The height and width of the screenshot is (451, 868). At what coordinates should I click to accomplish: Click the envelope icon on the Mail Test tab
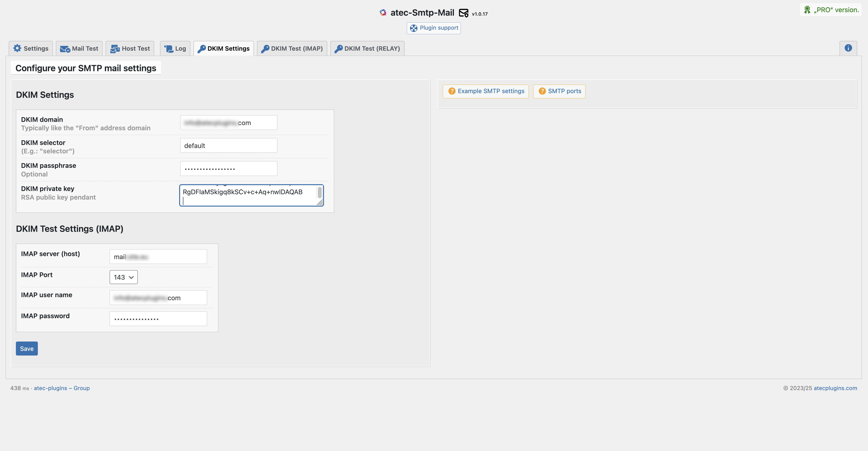pos(65,49)
